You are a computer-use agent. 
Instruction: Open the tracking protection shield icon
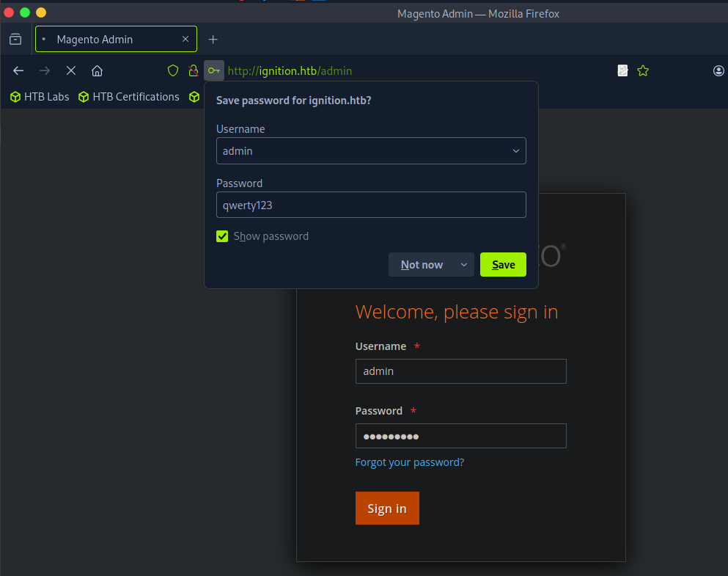pos(173,70)
